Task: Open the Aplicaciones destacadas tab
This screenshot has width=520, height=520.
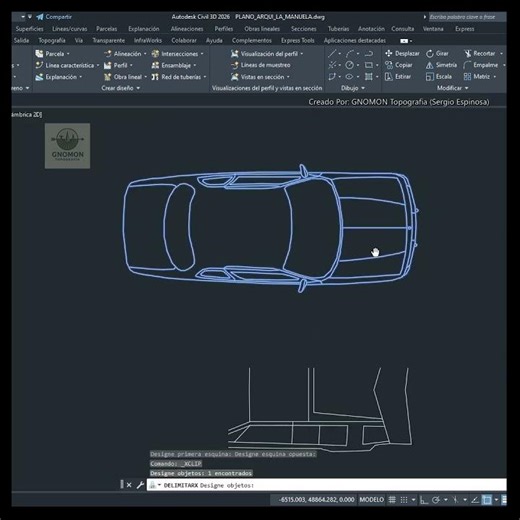Action: 355,40
